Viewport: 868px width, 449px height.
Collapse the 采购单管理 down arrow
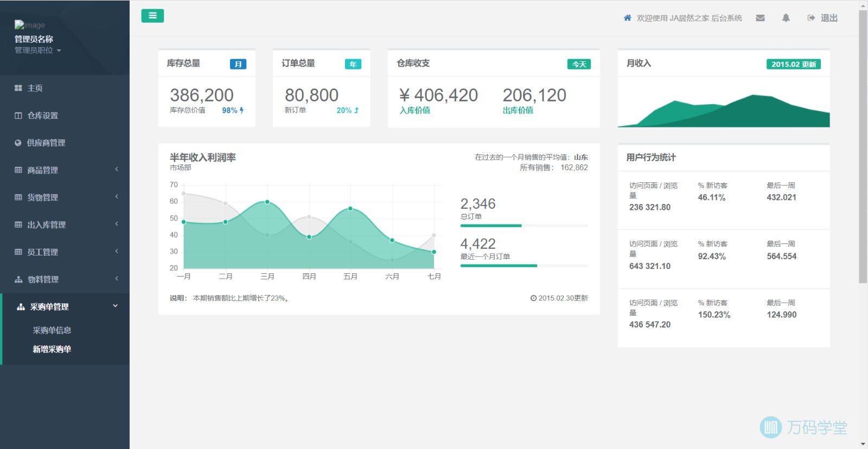(x=115, y=306)
